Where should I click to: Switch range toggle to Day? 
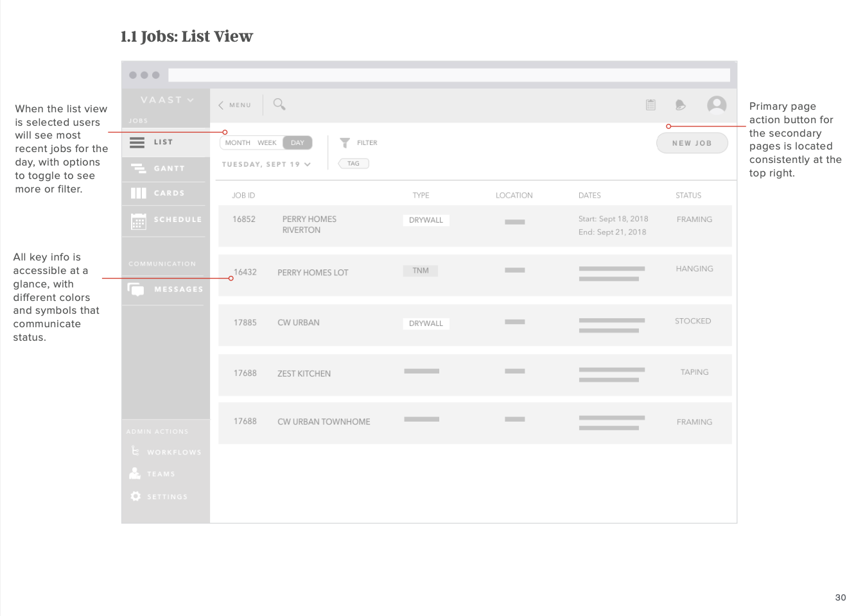click(x=297, y=142)
